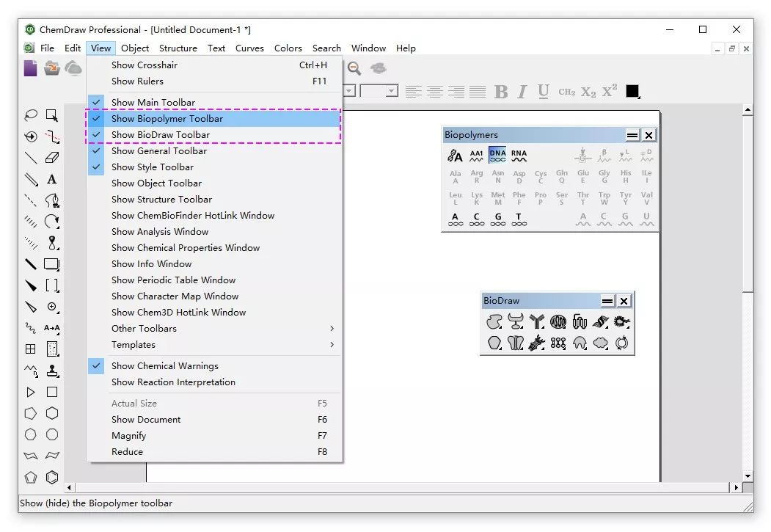Click the New Document icon

(x=31, y=68)
